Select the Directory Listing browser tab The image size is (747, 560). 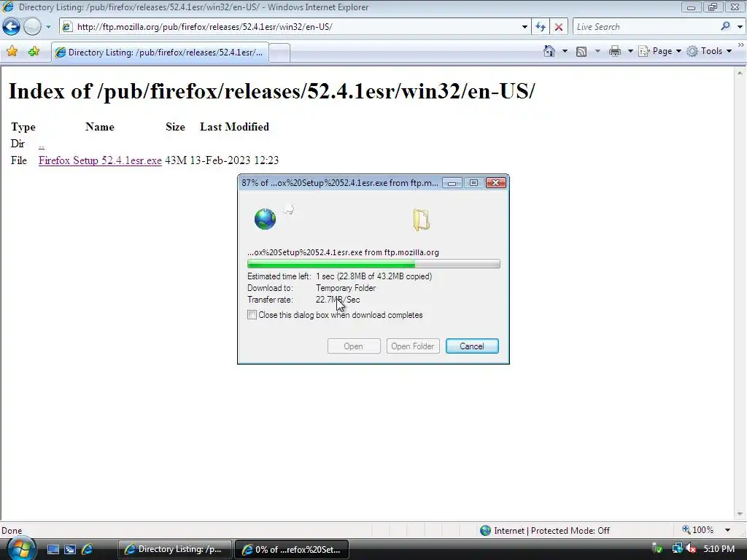tap(160, 52)
